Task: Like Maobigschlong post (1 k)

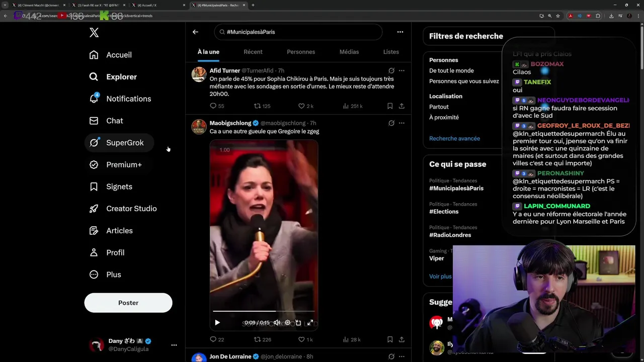Action: coord(305,339)
